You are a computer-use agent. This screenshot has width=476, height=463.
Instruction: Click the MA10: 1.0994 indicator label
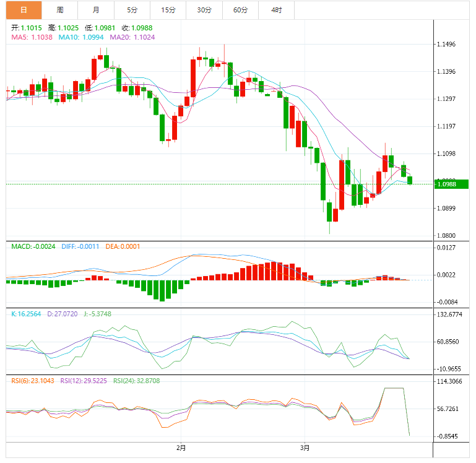pyautogui.click(x=81, y=37)
